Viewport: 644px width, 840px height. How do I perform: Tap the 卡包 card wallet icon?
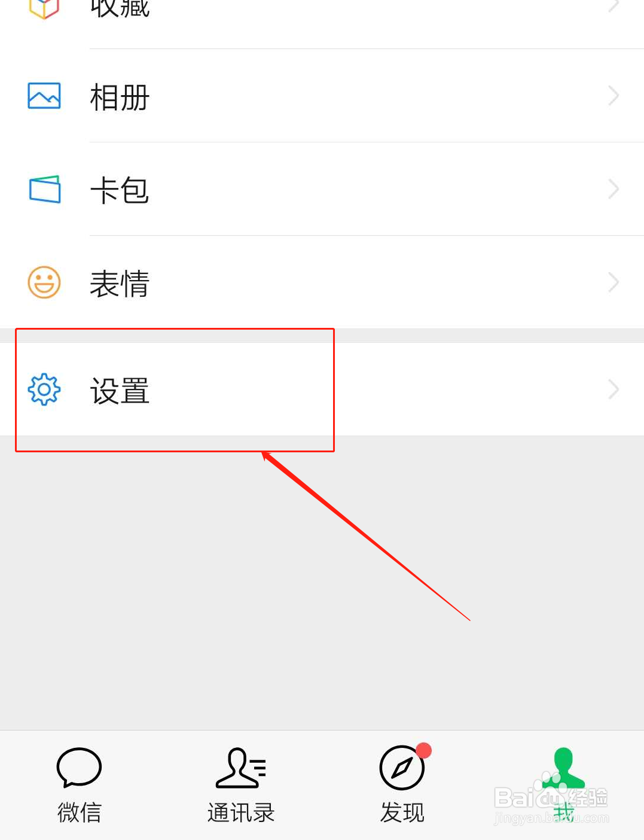[45, 189]
